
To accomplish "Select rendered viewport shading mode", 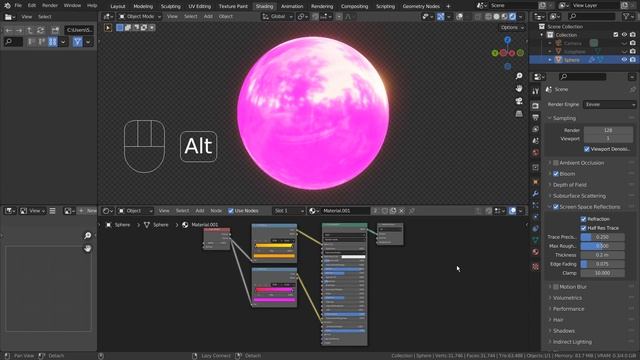I will tap(512, 17).
